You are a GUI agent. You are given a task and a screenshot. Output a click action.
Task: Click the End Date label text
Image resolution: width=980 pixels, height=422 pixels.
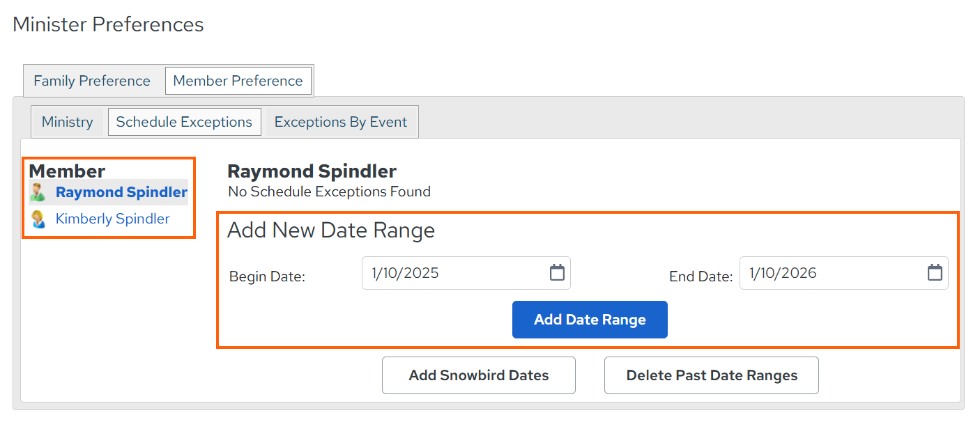point(700,276)
